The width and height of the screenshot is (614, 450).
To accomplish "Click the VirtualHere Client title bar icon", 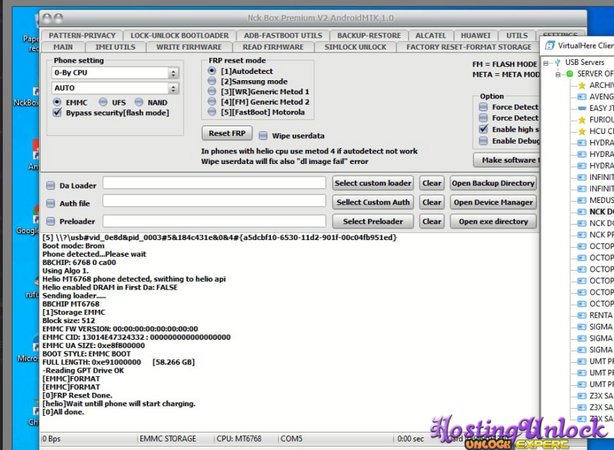I will coord(549,45).
